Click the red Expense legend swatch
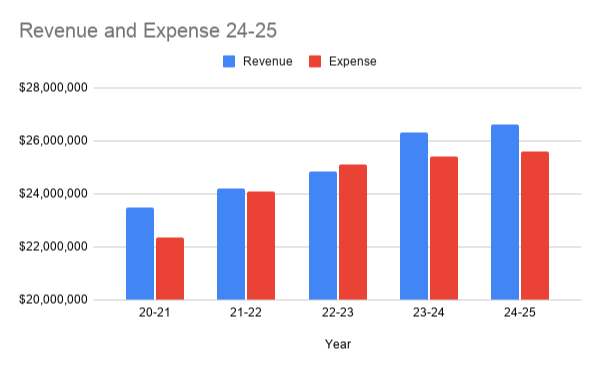600x371 pixels. [x=315, y=62]
